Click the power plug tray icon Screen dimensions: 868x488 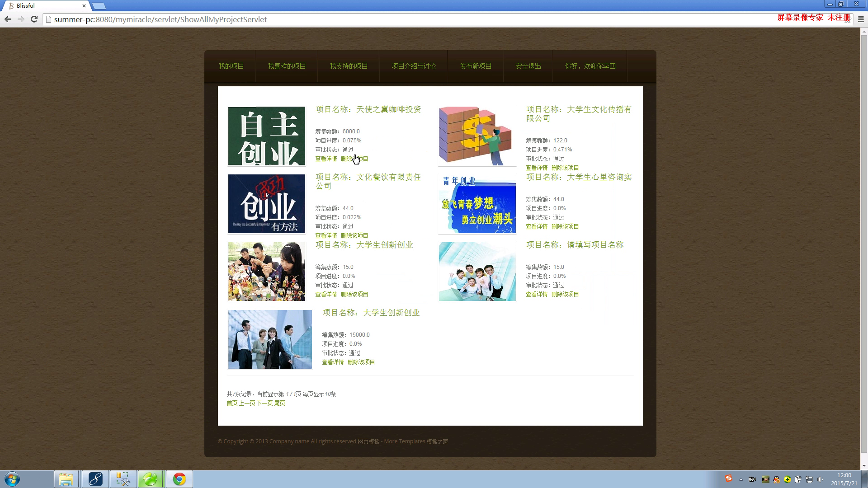click(x=798, y=479)
